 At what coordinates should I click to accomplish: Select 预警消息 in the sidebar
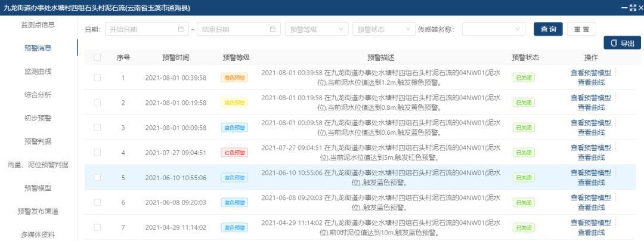pos(38,48)
